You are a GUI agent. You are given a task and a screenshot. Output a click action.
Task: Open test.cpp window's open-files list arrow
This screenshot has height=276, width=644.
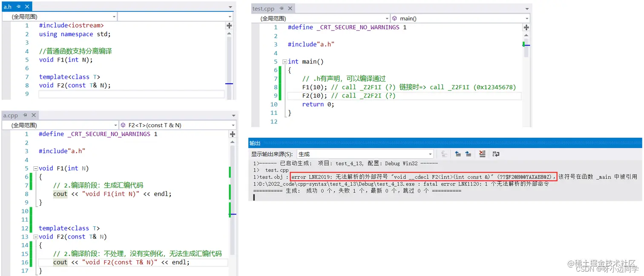(x=527, y=9)
